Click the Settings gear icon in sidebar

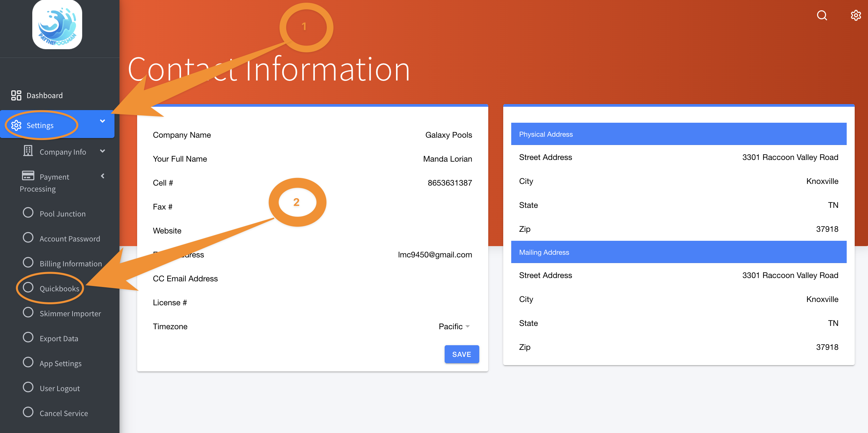tap(16, 125)
